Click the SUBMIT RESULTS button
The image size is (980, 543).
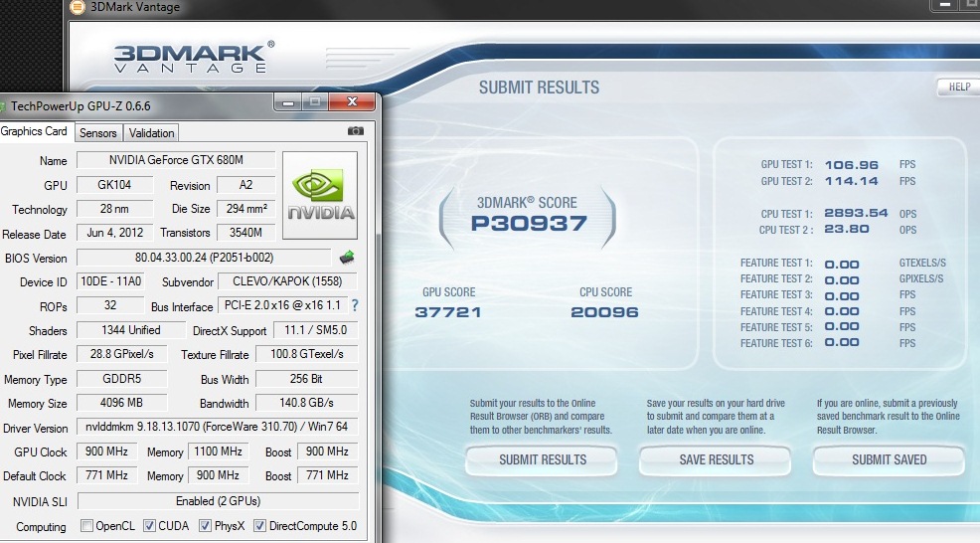click(543, 459)
